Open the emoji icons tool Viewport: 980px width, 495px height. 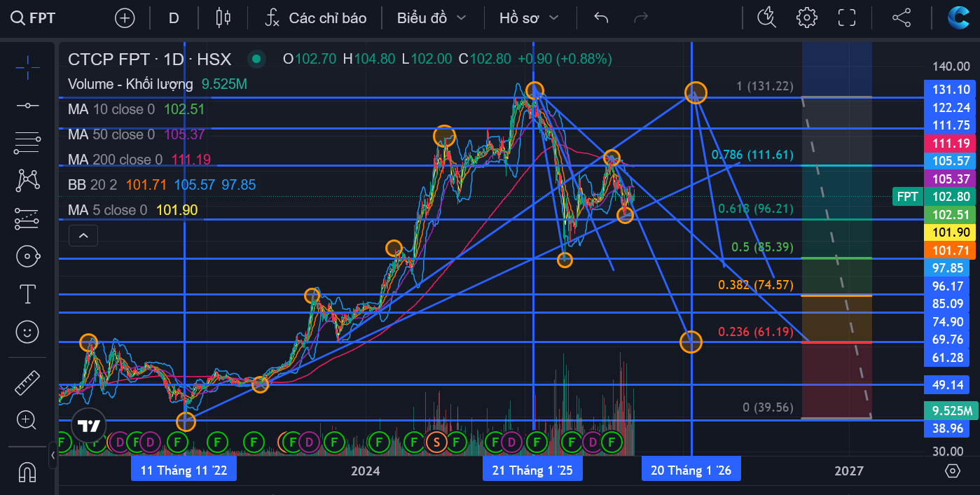tap(27, 332)
